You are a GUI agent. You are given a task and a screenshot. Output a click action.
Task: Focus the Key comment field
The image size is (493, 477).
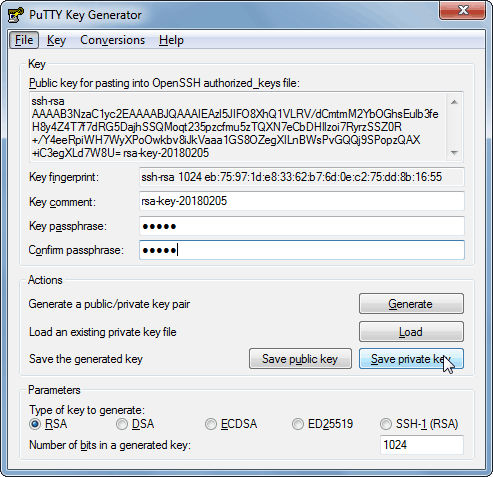coord(302,201)
